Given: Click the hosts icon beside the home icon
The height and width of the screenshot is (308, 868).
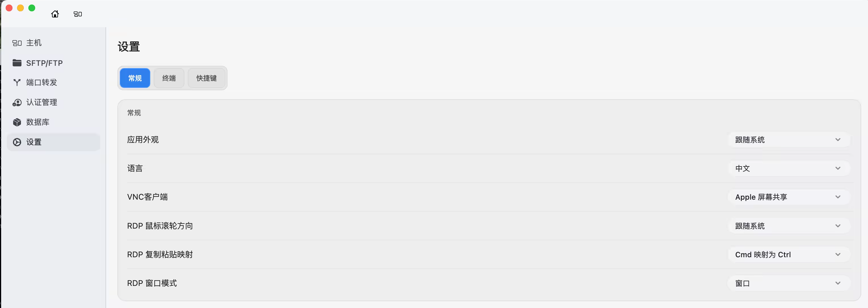Looking at the screenshot, I should [78, 14].
